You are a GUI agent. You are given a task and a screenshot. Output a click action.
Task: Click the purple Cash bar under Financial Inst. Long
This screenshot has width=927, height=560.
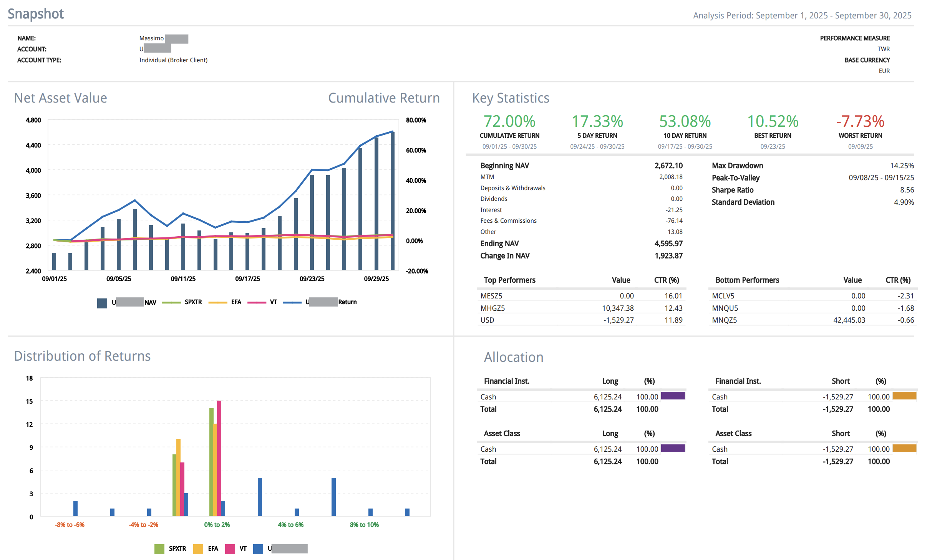673,396
